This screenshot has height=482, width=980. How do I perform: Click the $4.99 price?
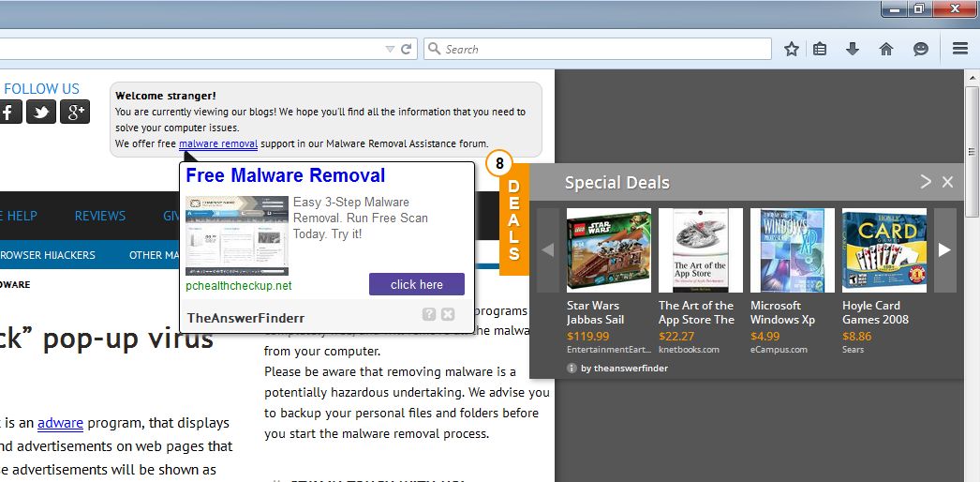[765, 337]
